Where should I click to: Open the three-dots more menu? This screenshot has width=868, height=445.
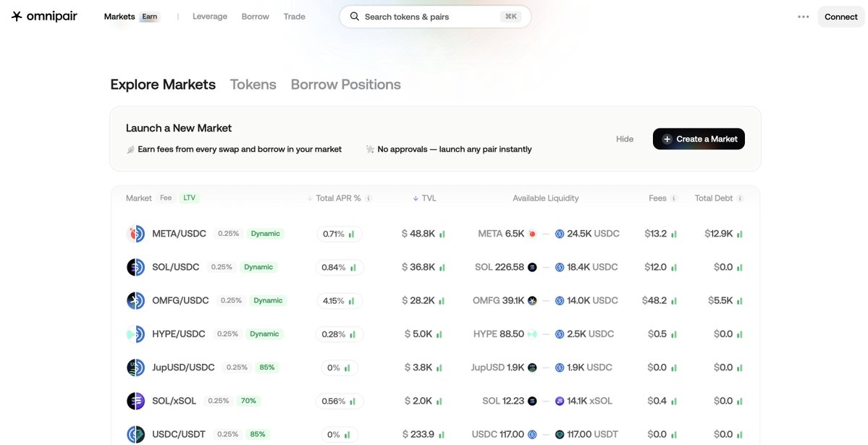tap(804, 17)
